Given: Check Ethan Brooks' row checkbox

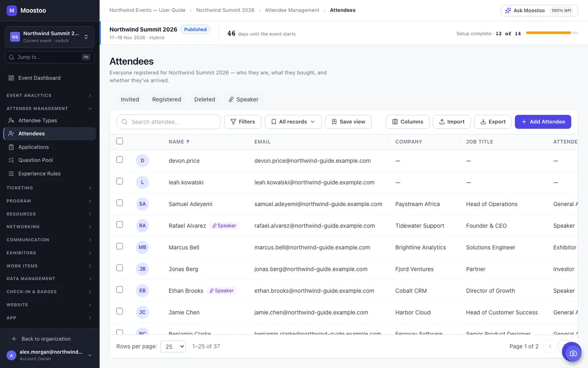Looking at the screenshot, I should (x=120, y=289).
